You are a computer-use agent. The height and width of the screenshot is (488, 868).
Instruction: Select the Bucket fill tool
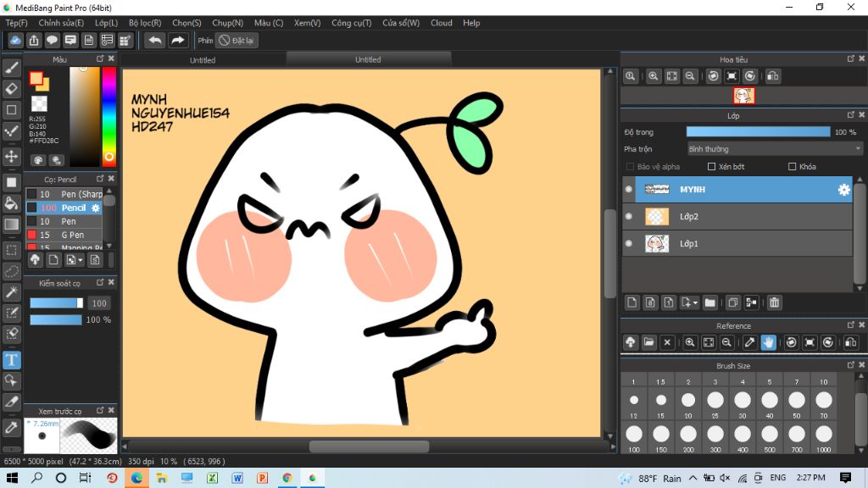(x=12, y=203)
